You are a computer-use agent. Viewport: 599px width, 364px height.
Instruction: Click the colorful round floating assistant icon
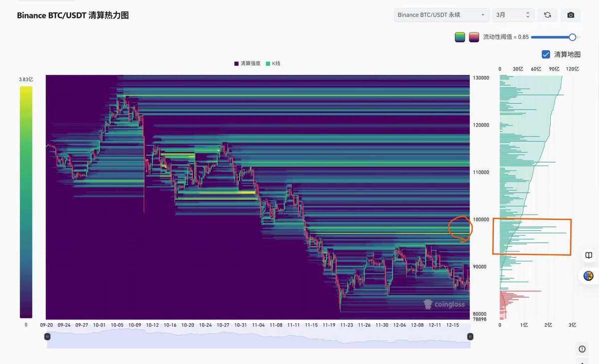click(x=589, y=276)
